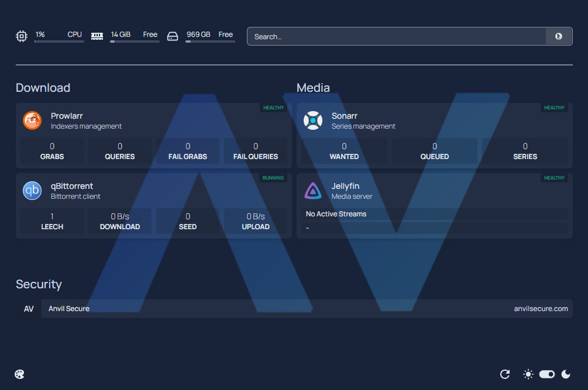Image resolution: width=588 pixels, height=390 pixels.
Task: Toggle the light/dark mode switch
Action: 547,374
